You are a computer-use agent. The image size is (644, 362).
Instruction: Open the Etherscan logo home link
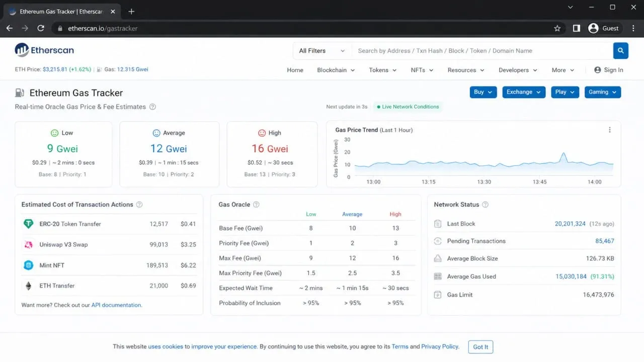coord(44,50)
